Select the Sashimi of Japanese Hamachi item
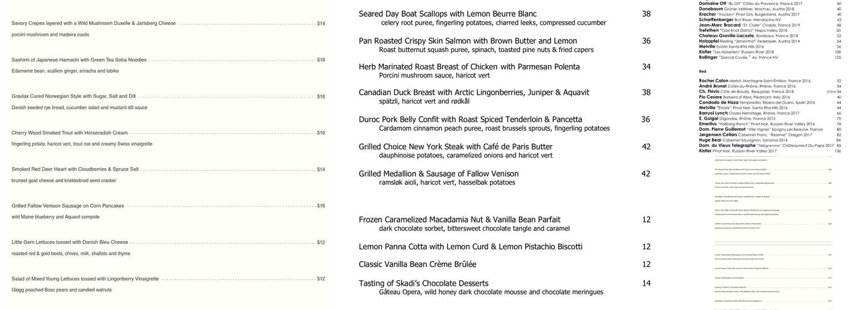 click(79, 60)
